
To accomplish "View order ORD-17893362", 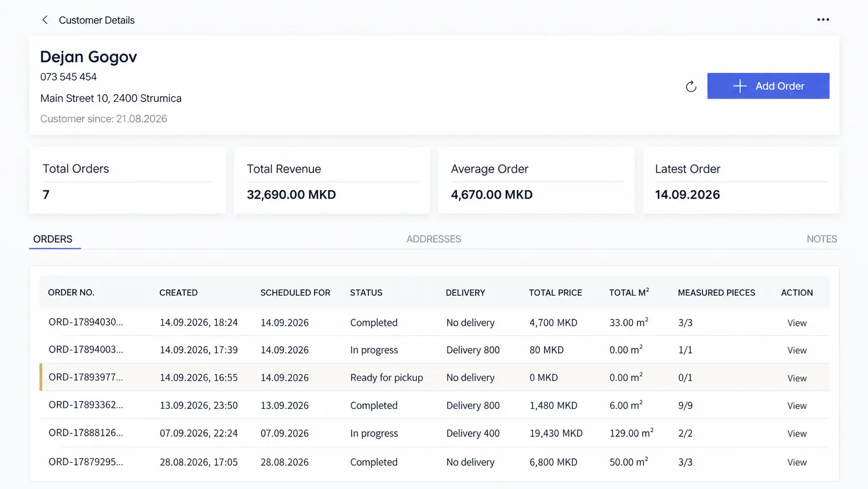I will [797, 406].
